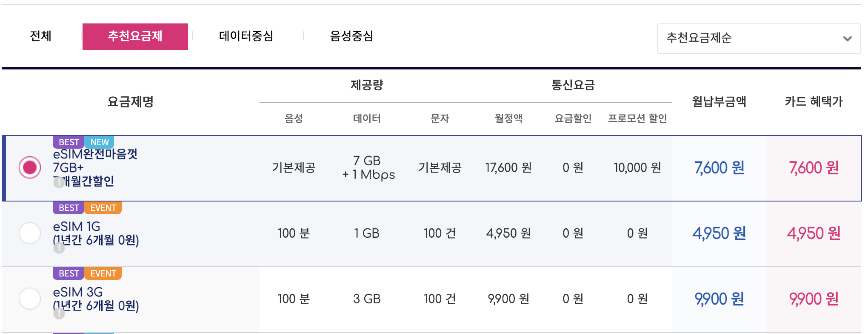The image size is (868, 334).
Task: Click the purple BEST badge on the top plan
Action: coord(69,142)
